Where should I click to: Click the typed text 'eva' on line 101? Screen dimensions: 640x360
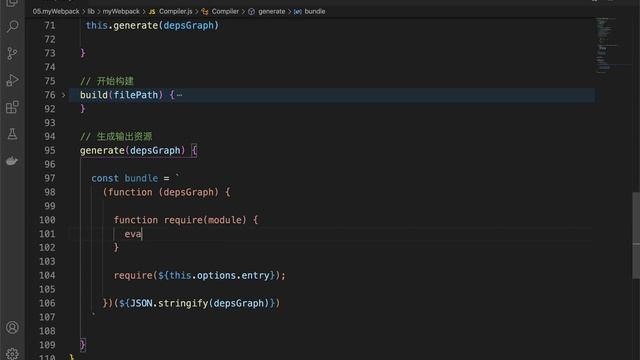133,234
